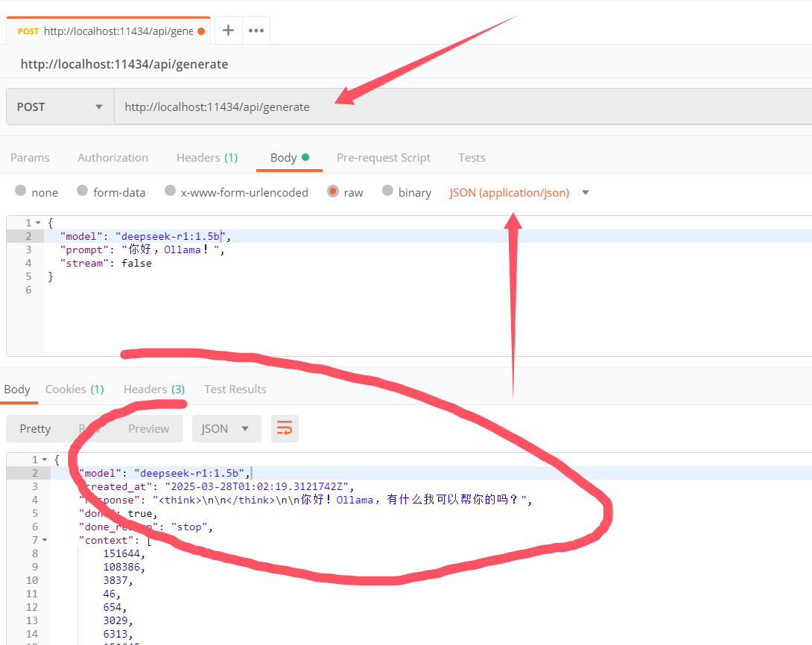The image size is (812, 645).
Task: Select the request Body tab
Action: click(x=290, y=157)
